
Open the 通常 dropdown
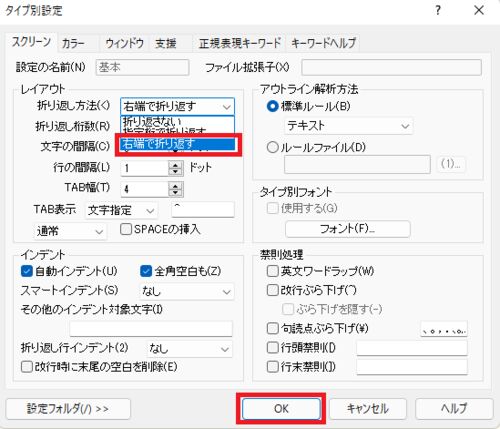pyautogui.click(x=70, y=231)
